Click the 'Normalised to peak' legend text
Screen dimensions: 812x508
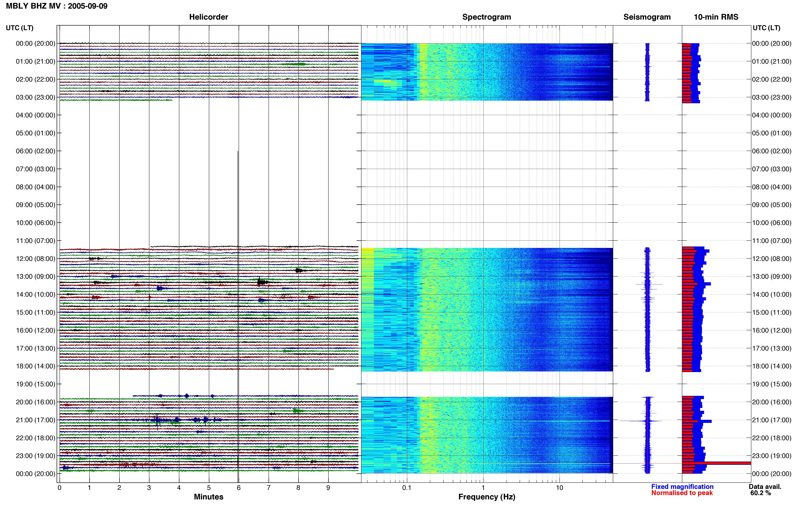[x=682, y=493]
